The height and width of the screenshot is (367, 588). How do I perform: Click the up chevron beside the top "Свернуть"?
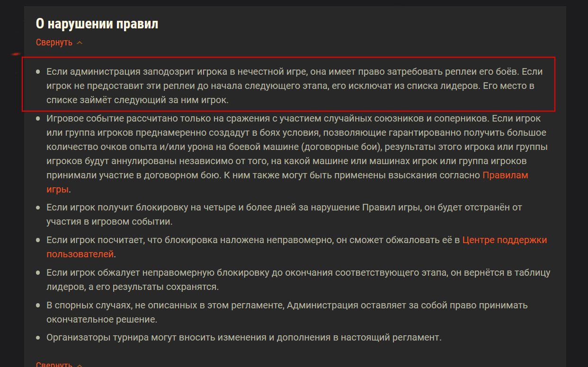80,43
